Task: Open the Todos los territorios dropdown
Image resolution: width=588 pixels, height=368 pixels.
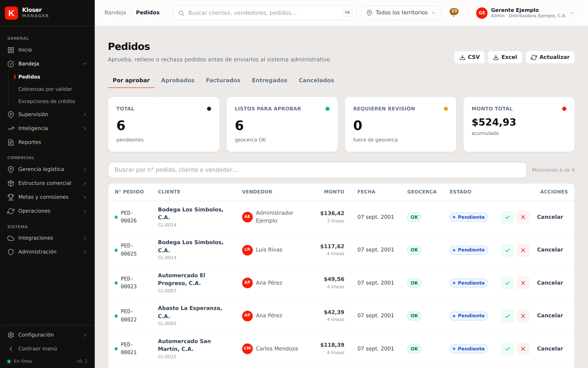Action: coord(401,13)
